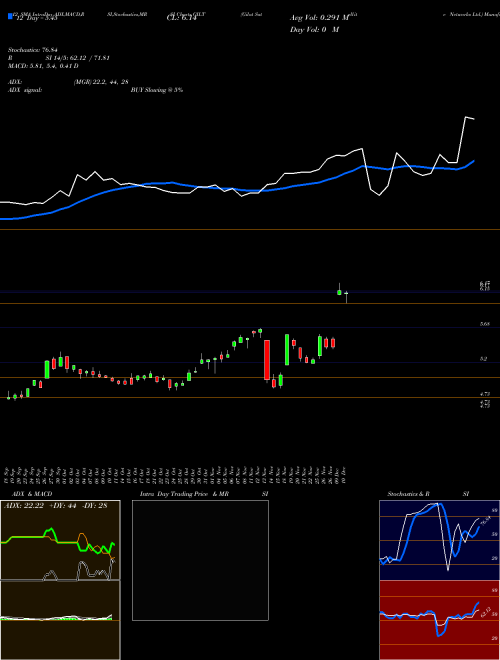Click the '5.68' price axis label
This screenshot has height=660, width=500.
pyautogui.click(x=484, y=324)
